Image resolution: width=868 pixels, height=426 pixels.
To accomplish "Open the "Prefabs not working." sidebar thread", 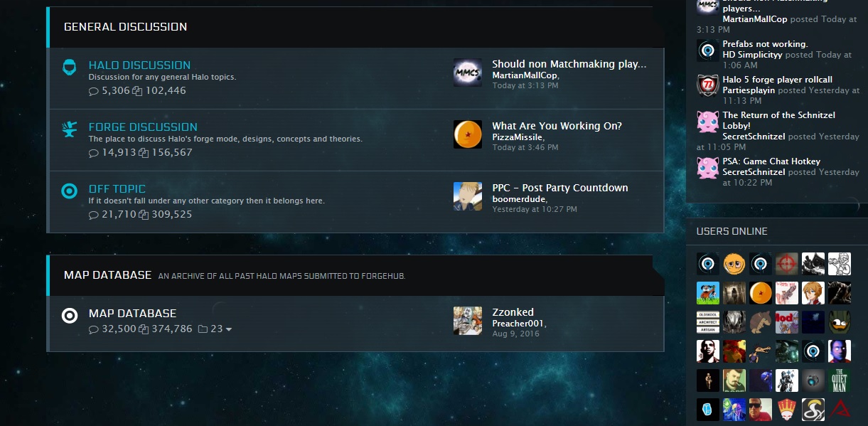I will 765,44.
